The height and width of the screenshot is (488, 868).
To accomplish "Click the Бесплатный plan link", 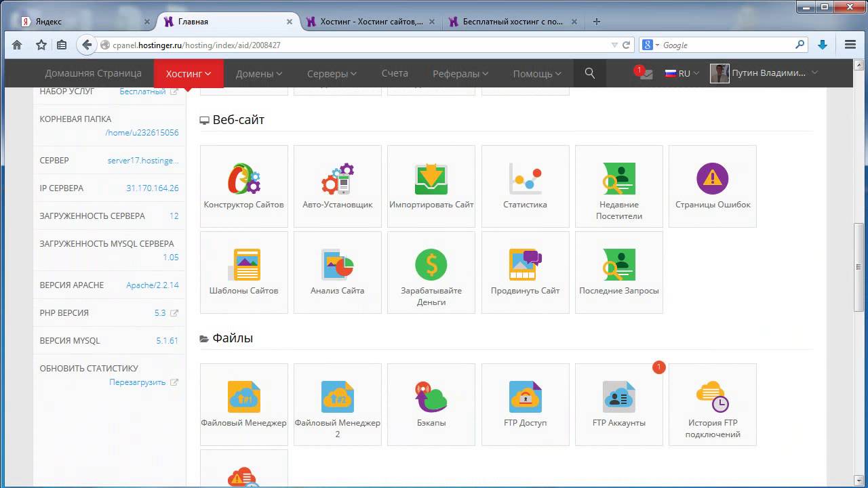I will click(x=142, y=91).
